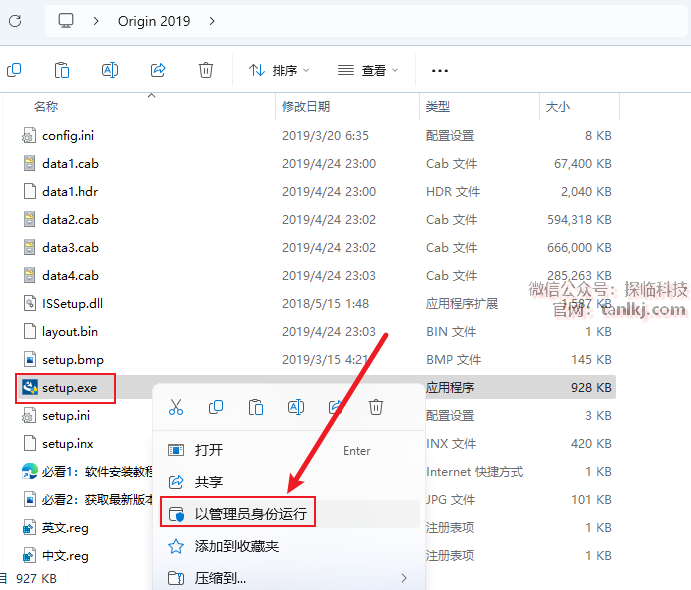This screenshot has width=691, height=590.
Task: Click the HDR 文件 type cell
Action: click(453, 192)
